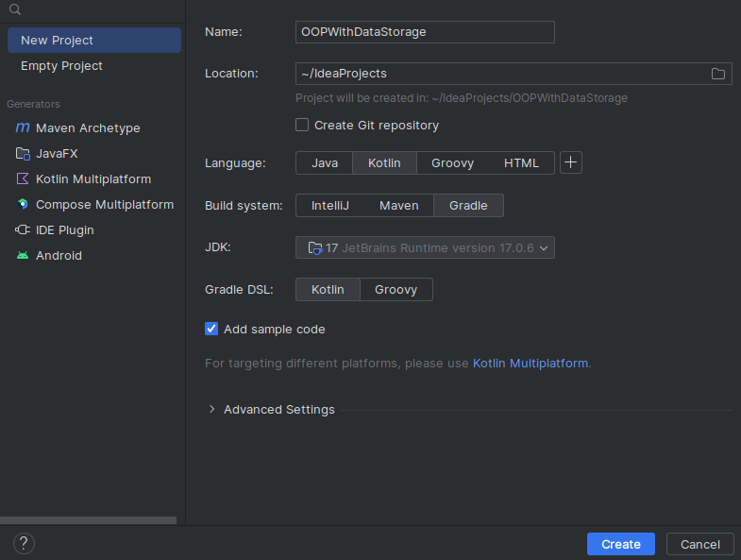Switch language to Java
The image size is (741, 560).
325,163
